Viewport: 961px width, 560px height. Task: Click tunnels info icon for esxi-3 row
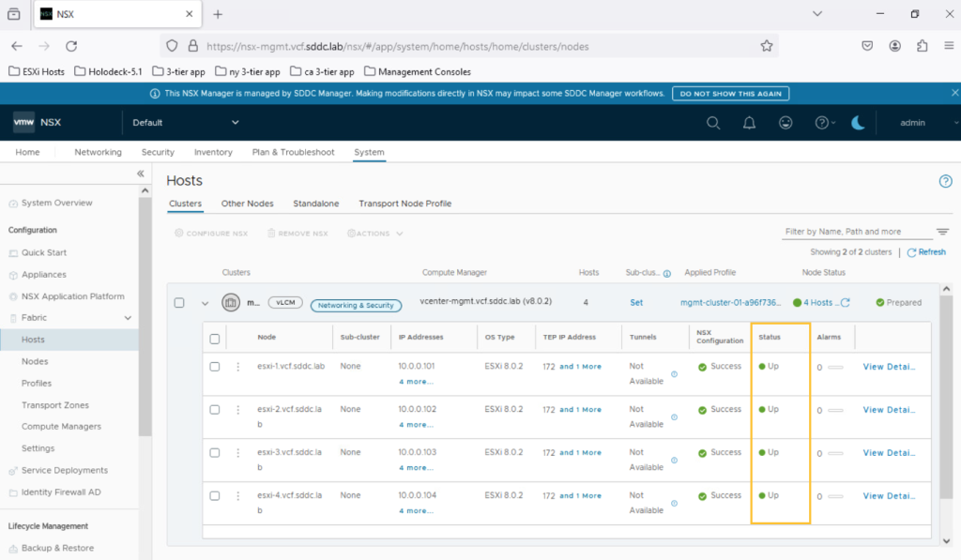pyautogui.click(x=674, y=461)
